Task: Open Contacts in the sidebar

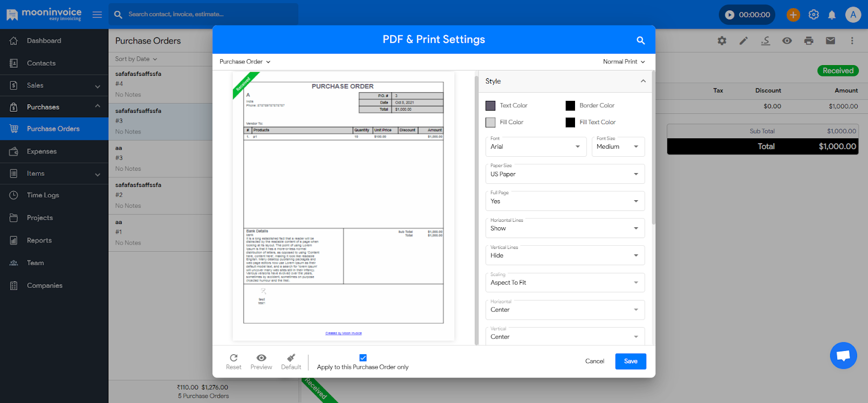Action: point(41,63)
